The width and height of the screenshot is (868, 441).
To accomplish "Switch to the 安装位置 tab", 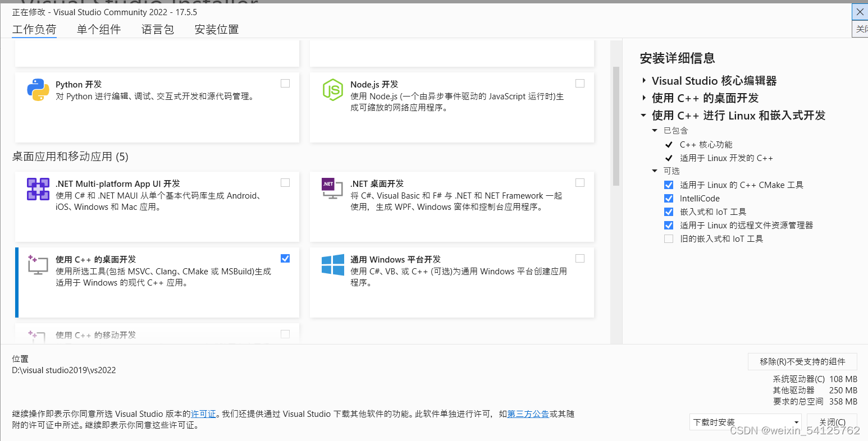I will 217,30.
